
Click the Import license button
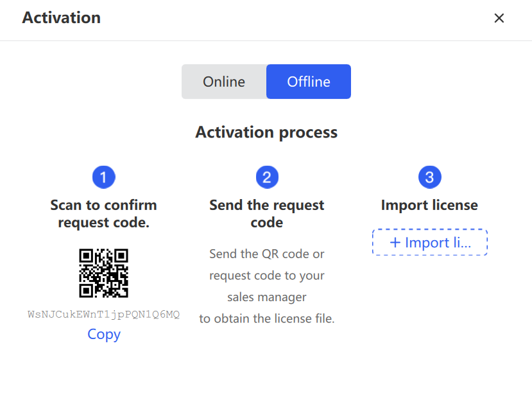pos(430,242)
